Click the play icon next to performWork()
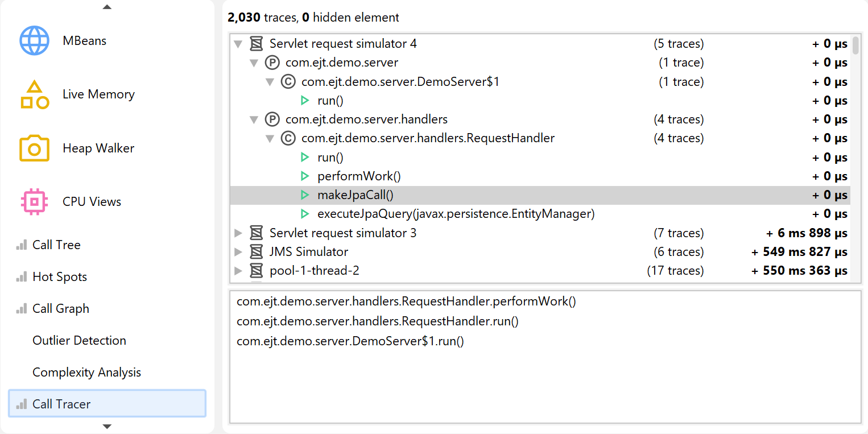 pos(305,176)
